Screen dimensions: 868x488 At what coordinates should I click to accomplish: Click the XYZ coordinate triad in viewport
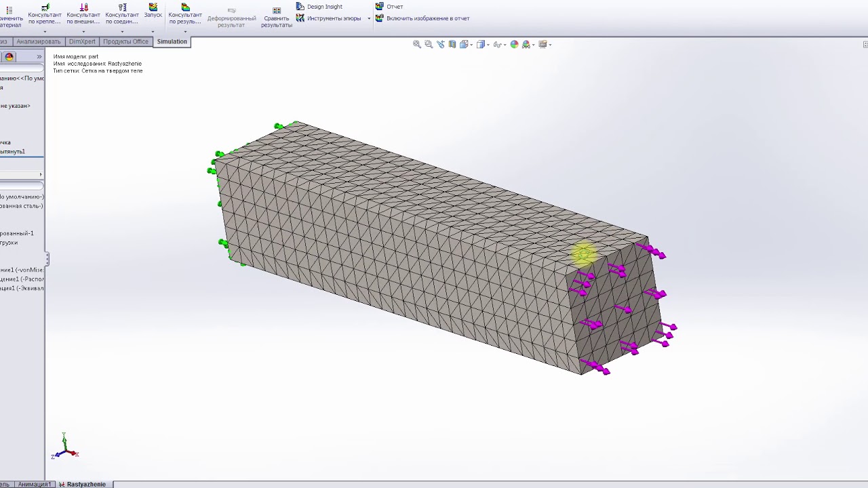(x=64, y=447)
